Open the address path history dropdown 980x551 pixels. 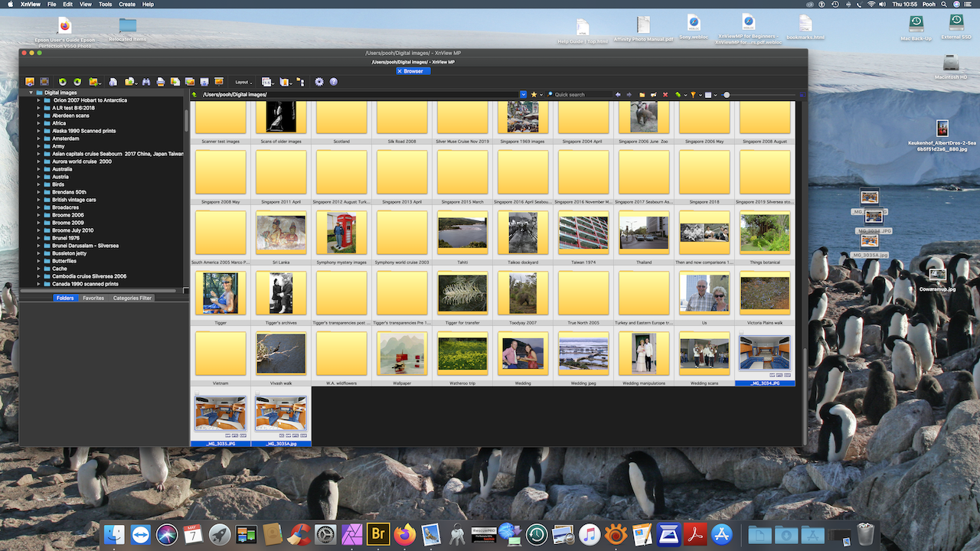point(524,95)
